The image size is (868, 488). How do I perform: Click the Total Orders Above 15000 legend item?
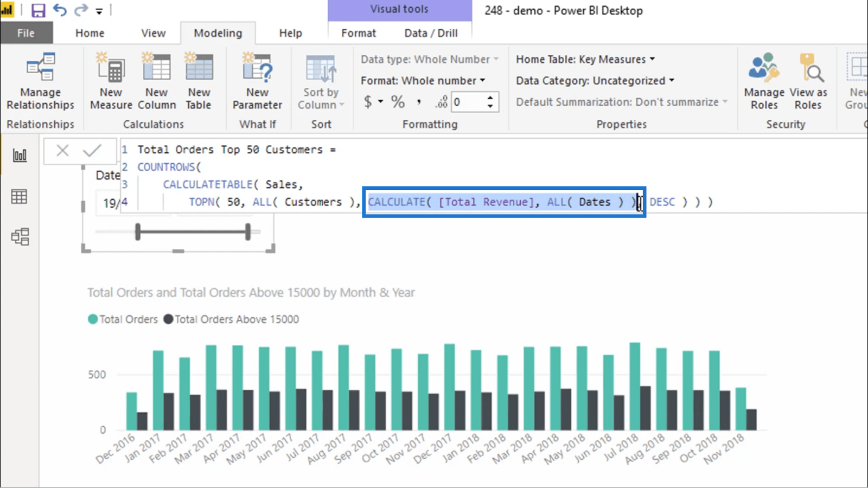click(x=232, y=319)
